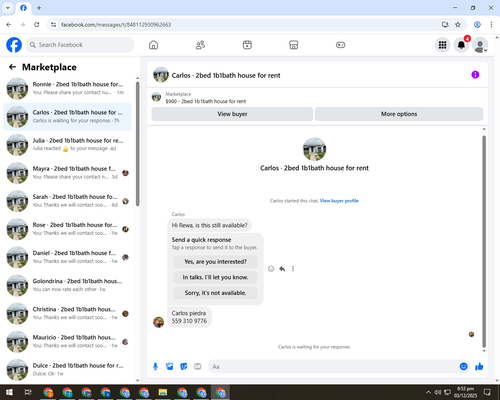Show hidden system tray icons
The height and width of the screenshot is (400, 500).
[x=428, y=392]
